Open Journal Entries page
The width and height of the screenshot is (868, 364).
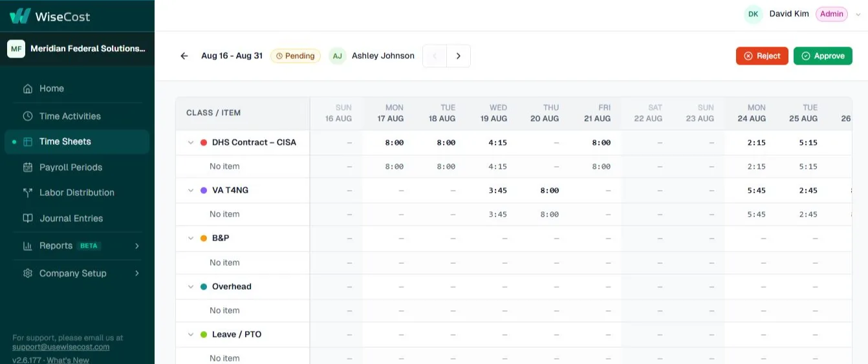[x=77, y=219]
